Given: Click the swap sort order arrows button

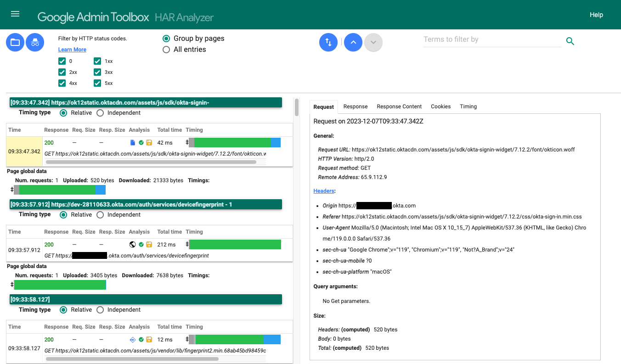Looking at the screenshot, I should (x=328, y=42).
